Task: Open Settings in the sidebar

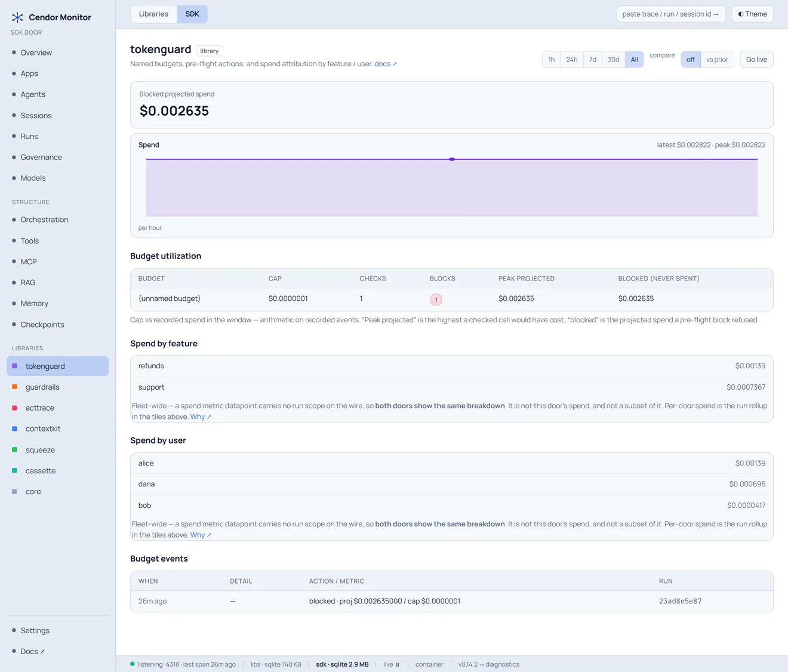Action: (x=57, y=630)
